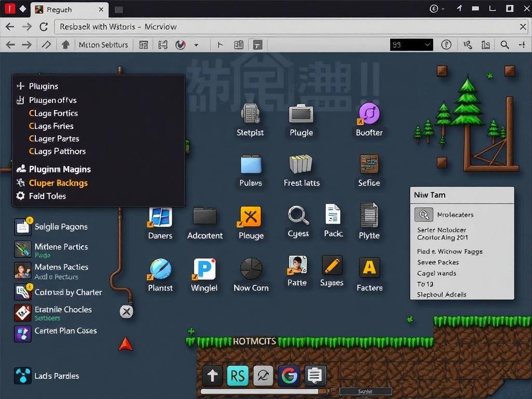Click the round X close button
The width and height of the screenshot is (532, 399).
[127, 312]
